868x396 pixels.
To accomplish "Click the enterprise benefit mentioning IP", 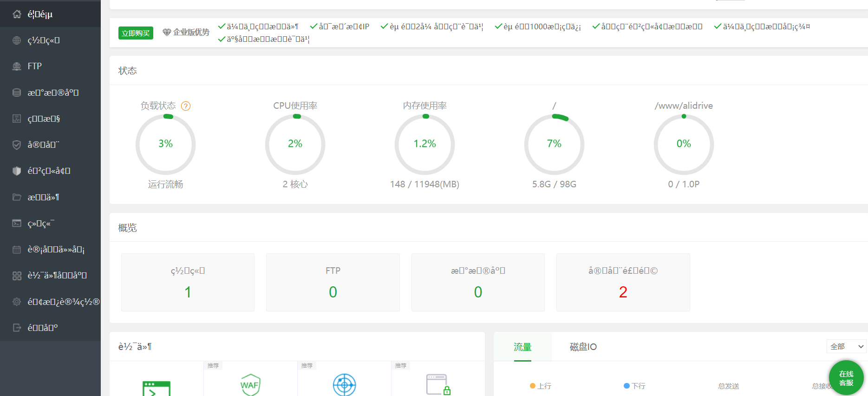I will [x=339, y=26].
